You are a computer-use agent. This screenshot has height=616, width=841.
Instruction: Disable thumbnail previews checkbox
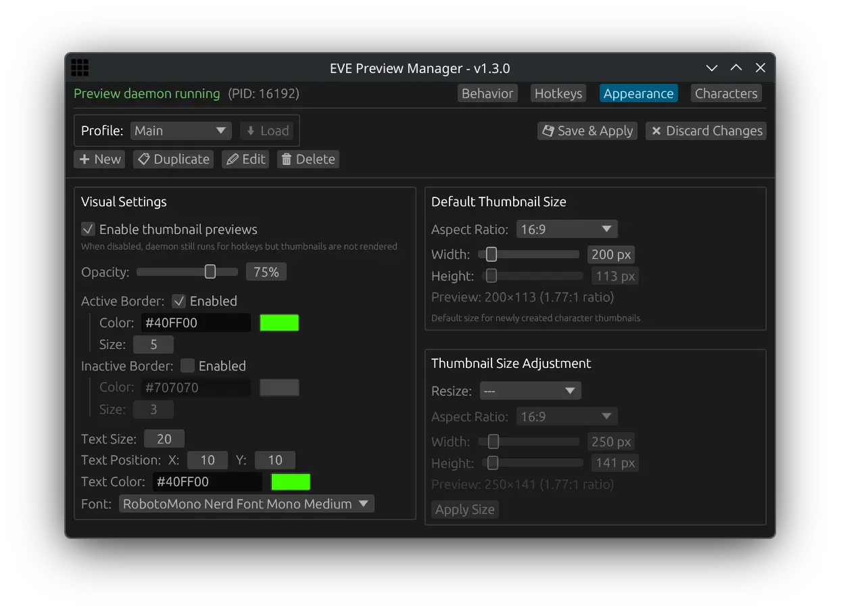tap(87, 229)
